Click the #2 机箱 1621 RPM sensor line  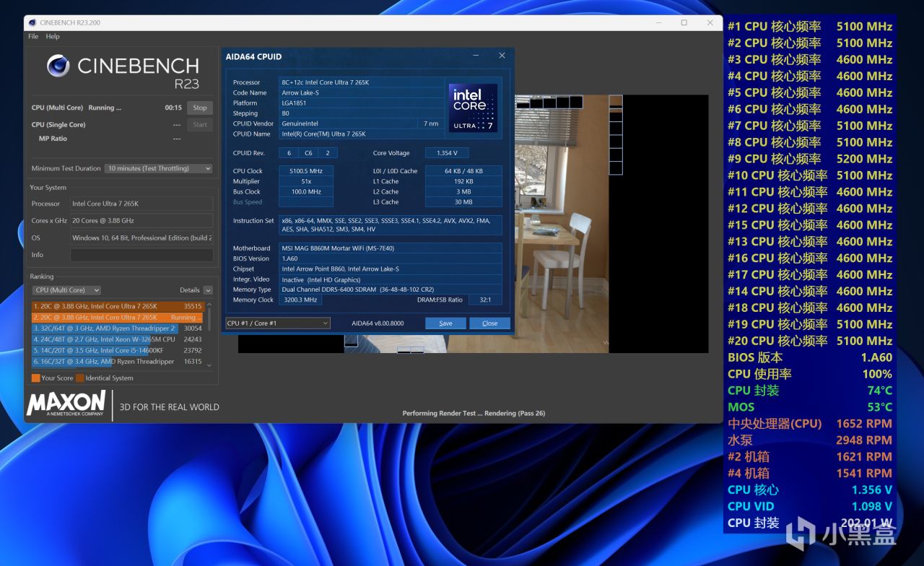(810, 456)
